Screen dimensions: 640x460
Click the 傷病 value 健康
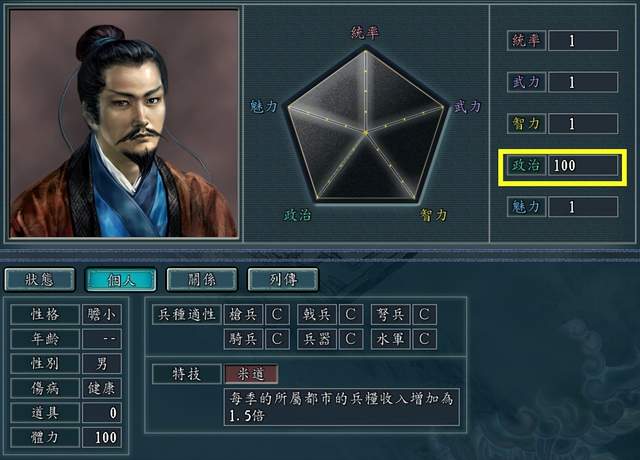click(x=102, y=388)
